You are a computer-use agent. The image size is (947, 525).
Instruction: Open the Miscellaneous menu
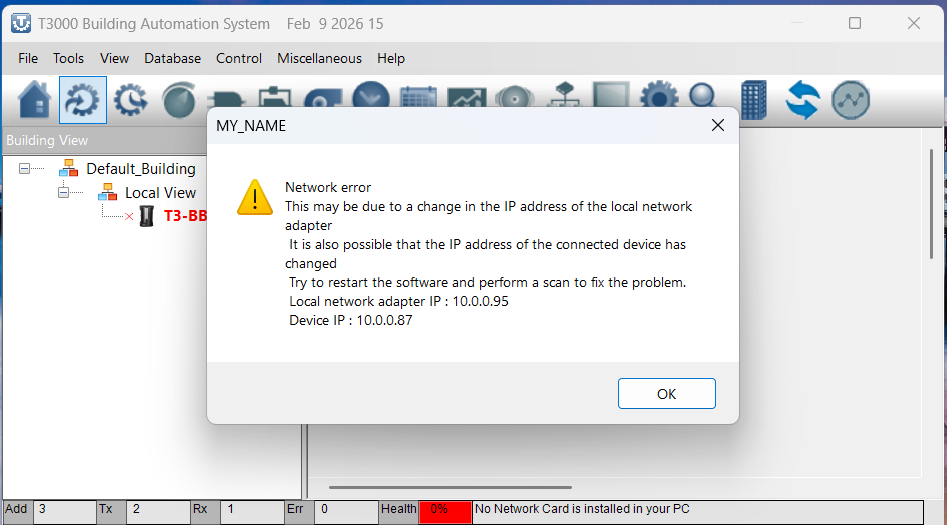click(319, 58)
